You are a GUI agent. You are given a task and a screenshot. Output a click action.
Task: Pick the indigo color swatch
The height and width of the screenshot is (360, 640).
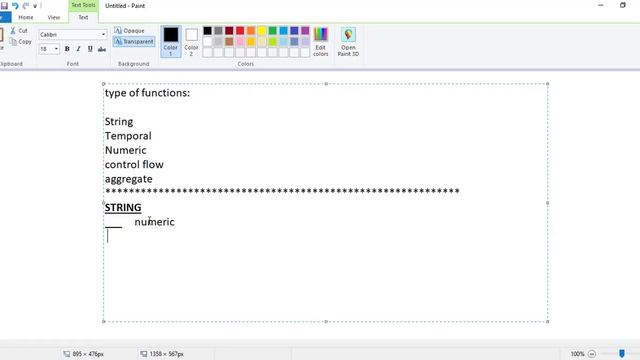[294, 31]
